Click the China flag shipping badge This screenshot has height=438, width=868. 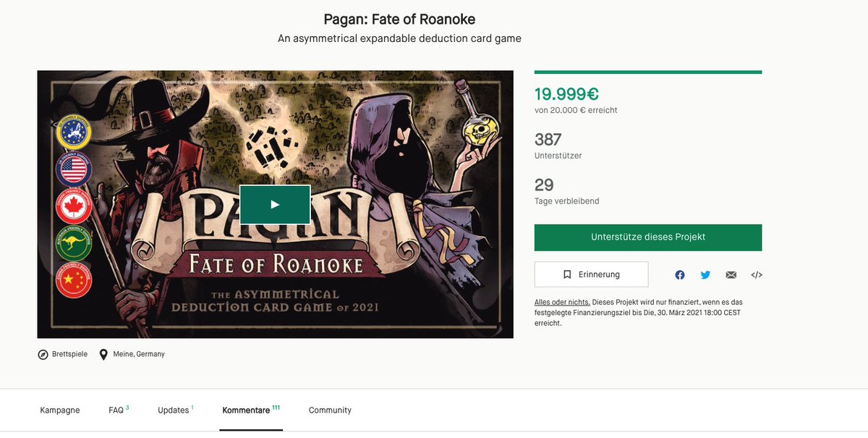(74, 280)
